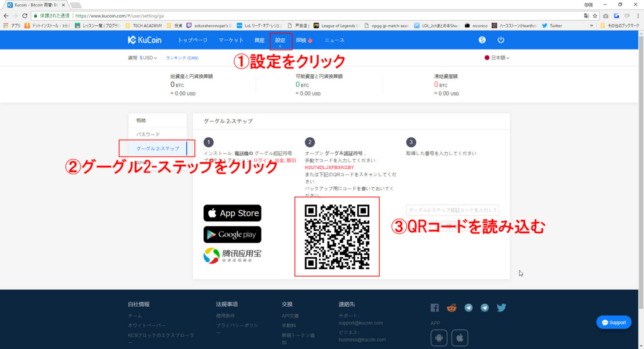Click the Google play badge
Screen dimensions: 644x349
pos(233,235)
